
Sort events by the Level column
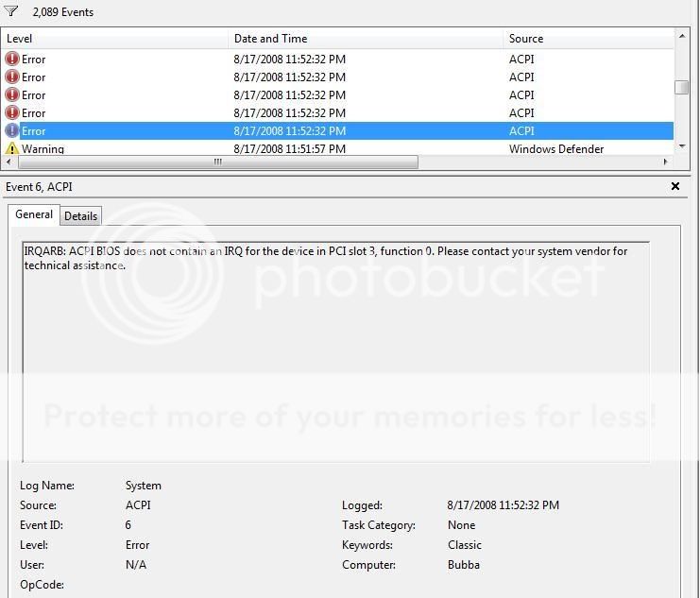pos(113,39)
